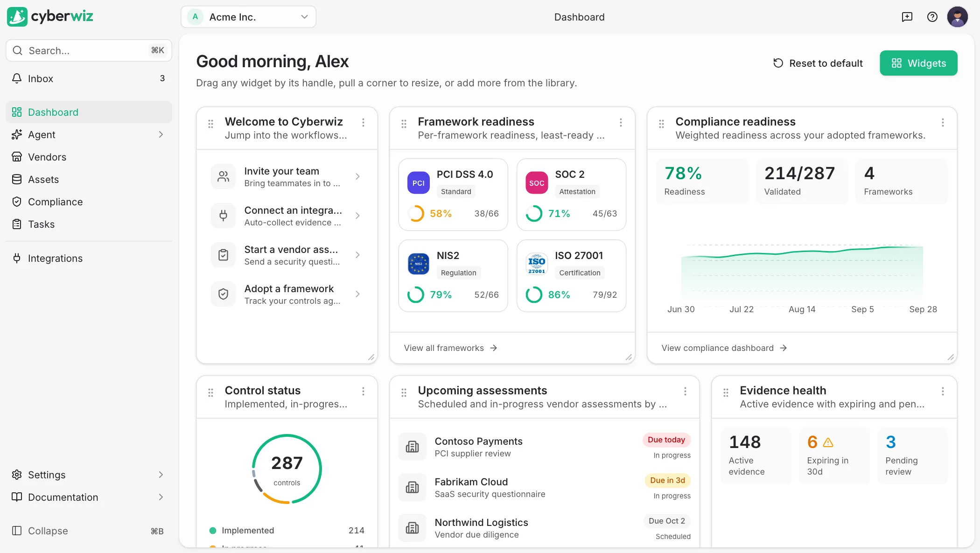Click the NIS2 framework logo

click(x=419, y=264)
